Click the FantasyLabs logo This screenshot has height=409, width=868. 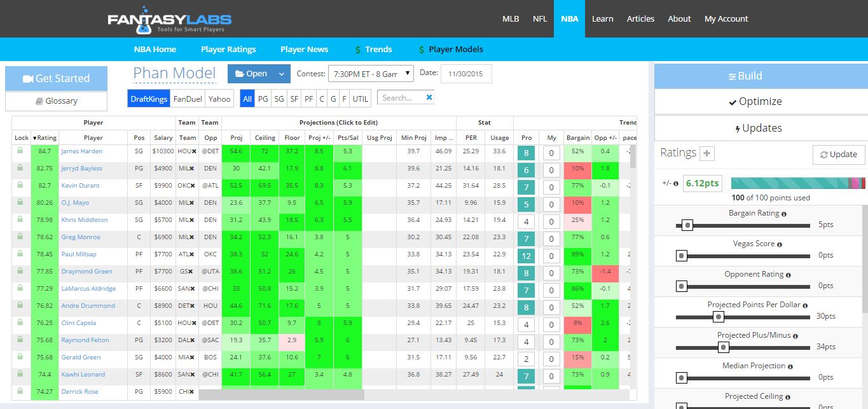click(x=169, y=20)
